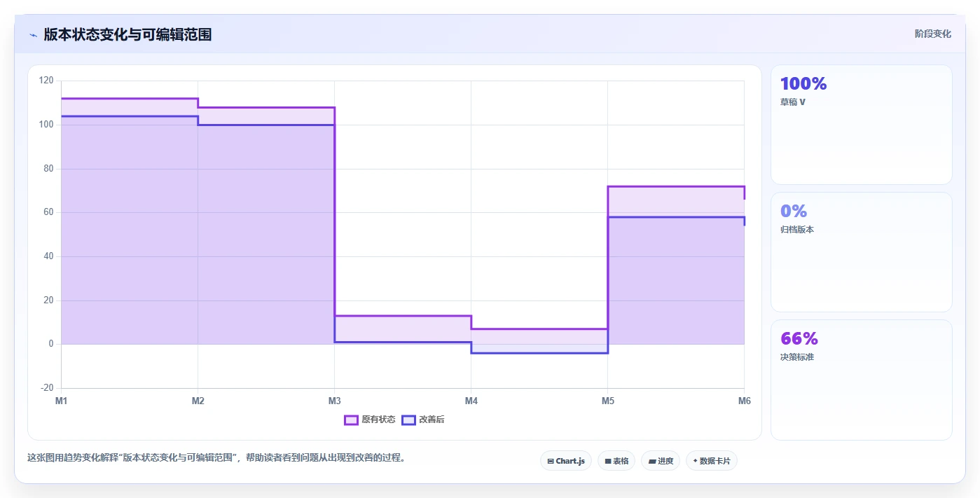Click the M1 axis label
Screen dimensions: 980x498
click(61, 401)
